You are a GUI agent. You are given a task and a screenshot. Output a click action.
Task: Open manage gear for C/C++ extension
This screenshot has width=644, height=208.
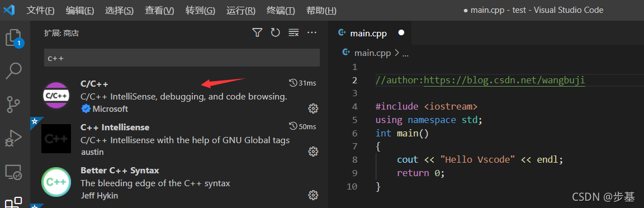click(313, 108)
